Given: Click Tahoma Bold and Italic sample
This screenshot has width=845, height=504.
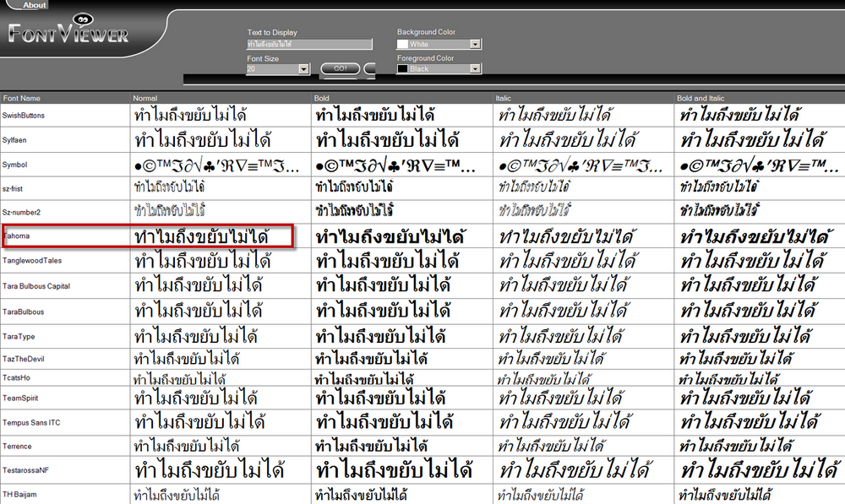Looking at the screenshot, I should point(756,236).
